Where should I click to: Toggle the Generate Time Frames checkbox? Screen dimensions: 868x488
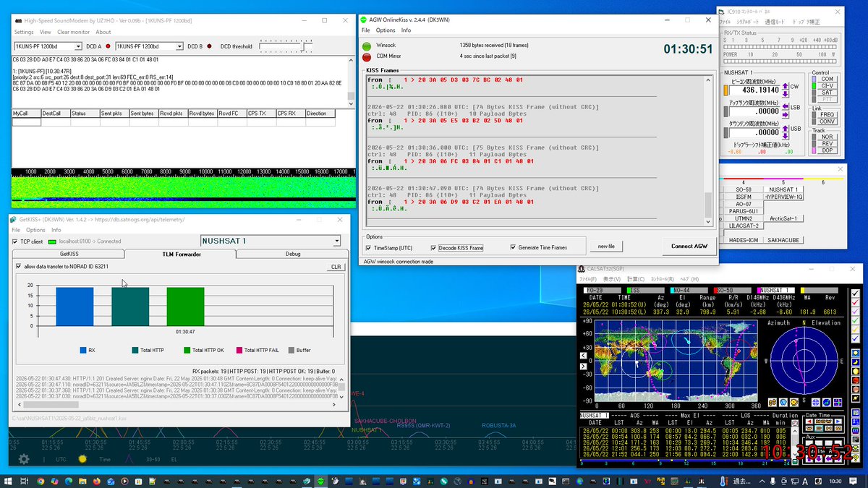pyautogui.click(x=514, y=247)
